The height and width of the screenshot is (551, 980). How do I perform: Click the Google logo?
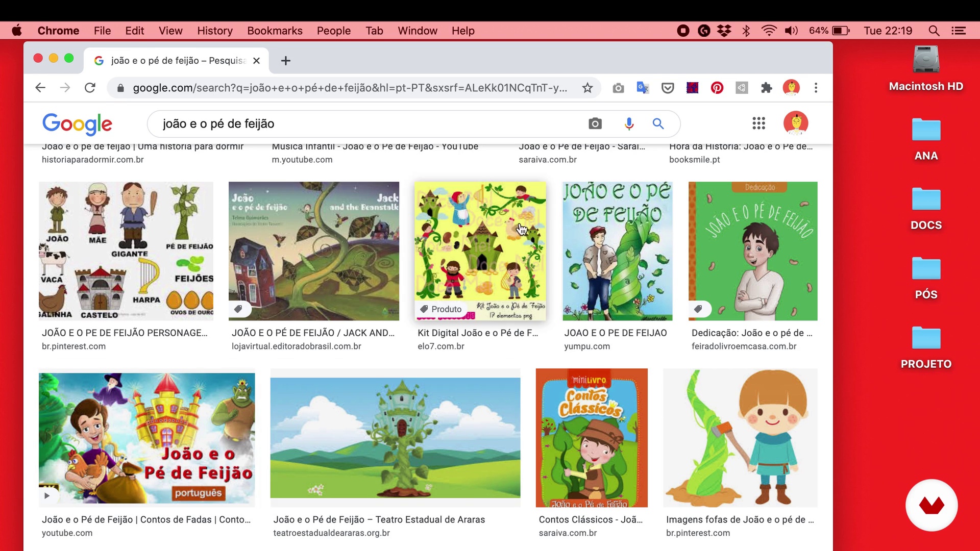click(77, 124)
